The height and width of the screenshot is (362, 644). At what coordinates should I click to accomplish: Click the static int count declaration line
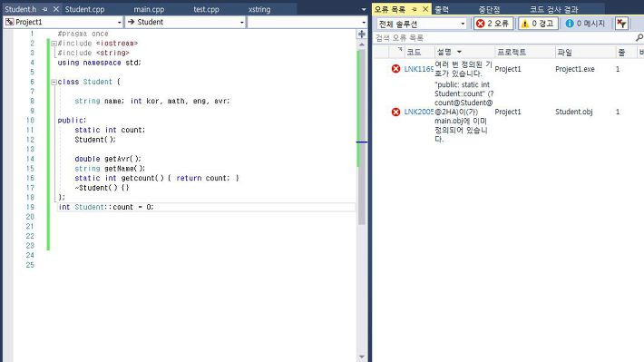pos(110,131)
